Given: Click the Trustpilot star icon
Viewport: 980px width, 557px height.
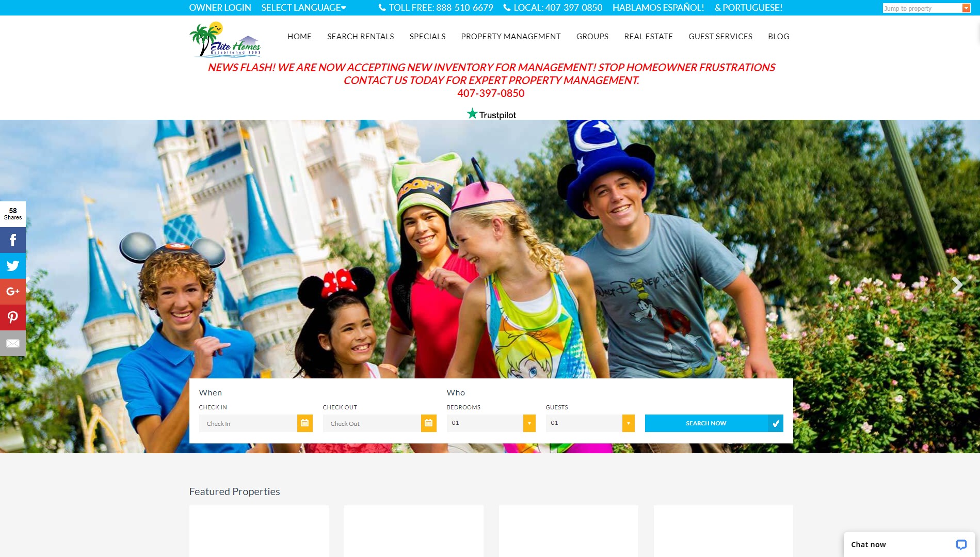Looking at the screenshot, I should (x=472, y=113).
